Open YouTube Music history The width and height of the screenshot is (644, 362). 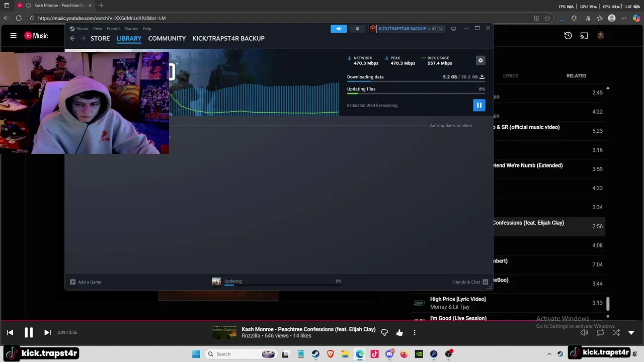pos(568,36)
